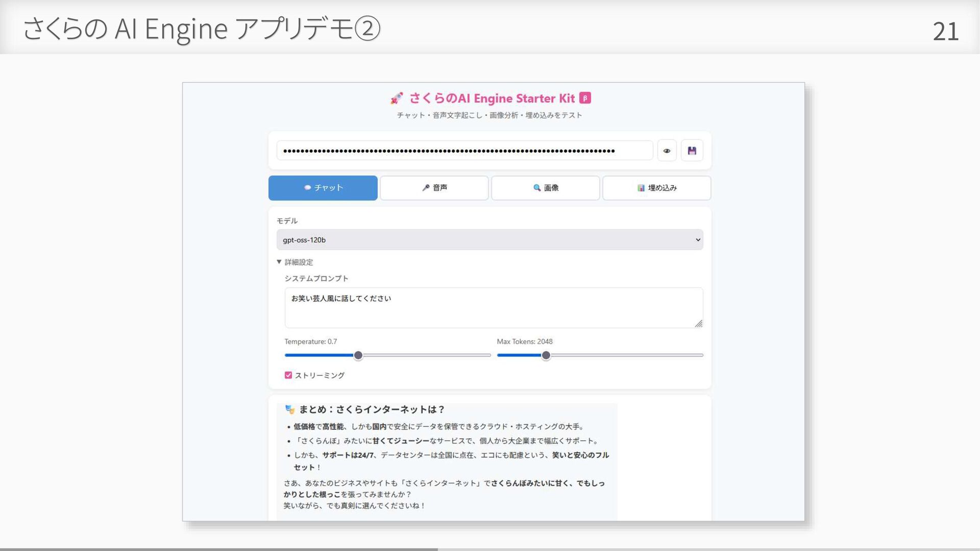Viewport: 980px width, 551px height.
Task: Disable the ストリーミング checkbox
Action: tap(288, 375)
